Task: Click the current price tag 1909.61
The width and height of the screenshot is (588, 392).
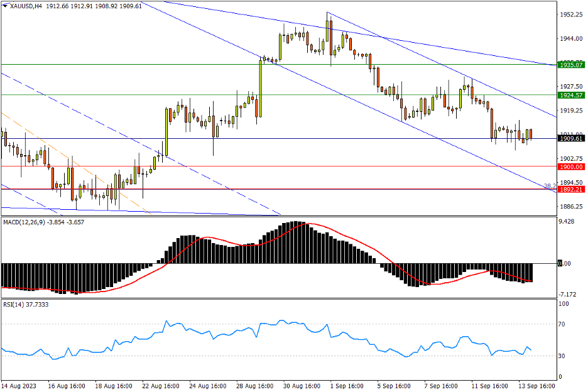Action: tap(571, 139)
